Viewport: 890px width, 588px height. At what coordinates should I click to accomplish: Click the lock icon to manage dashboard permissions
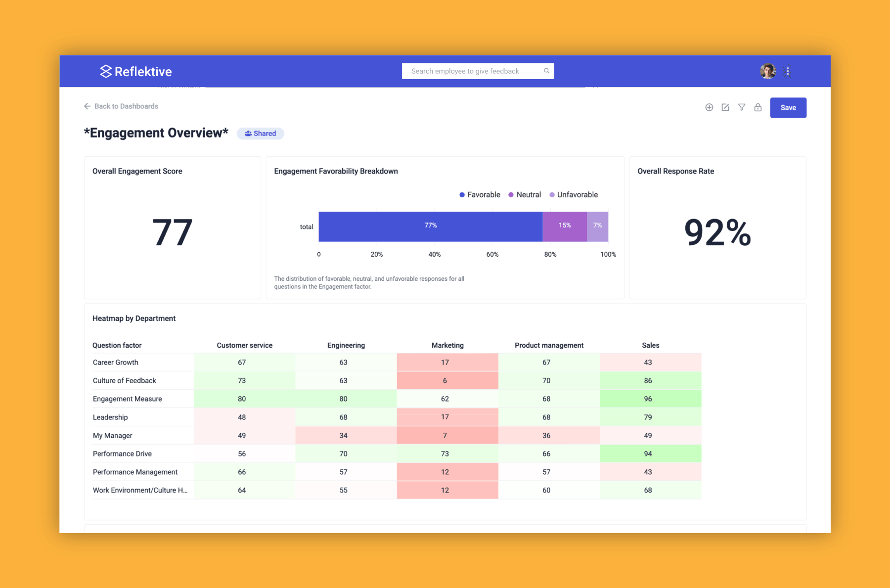click(758, 107)
